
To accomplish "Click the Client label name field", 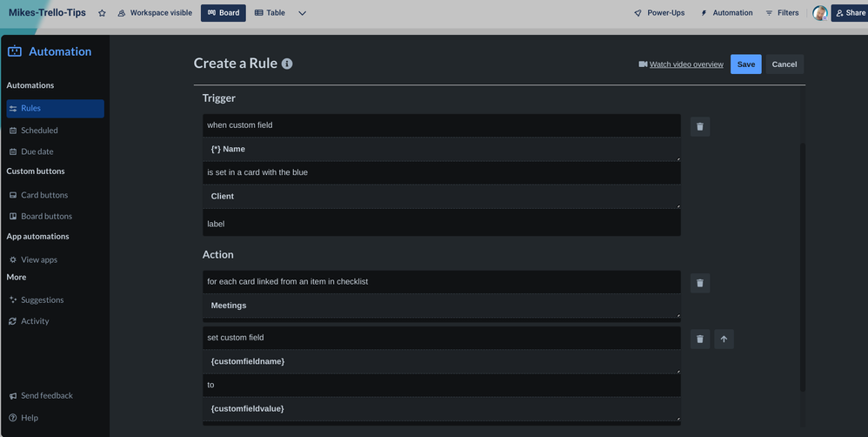I will [x=442, y=196].
